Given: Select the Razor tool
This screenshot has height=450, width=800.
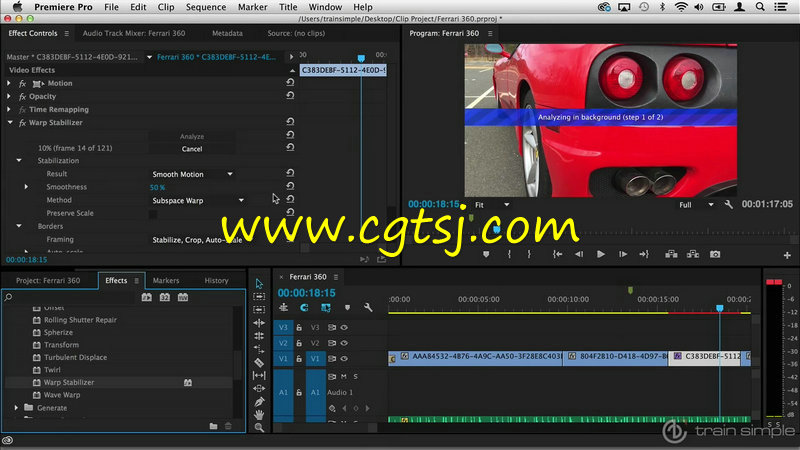Looking at the screenshot, I should [259, 362].
